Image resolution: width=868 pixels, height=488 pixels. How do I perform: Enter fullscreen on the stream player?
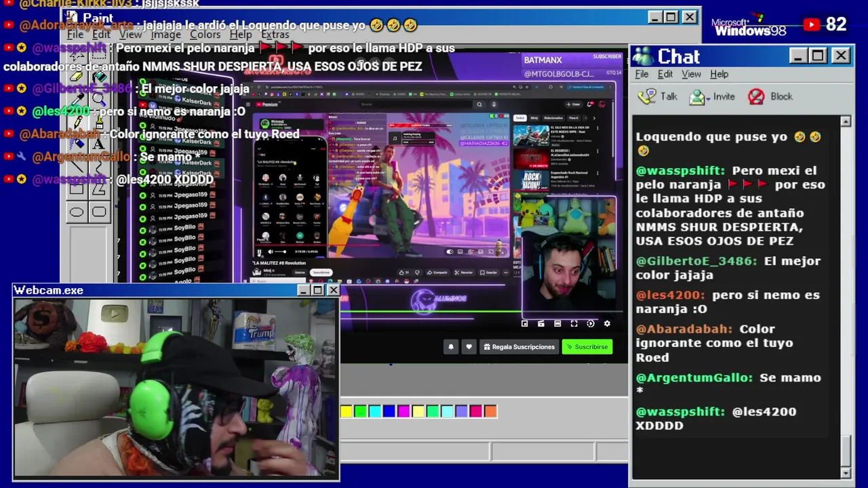(574, 324)
